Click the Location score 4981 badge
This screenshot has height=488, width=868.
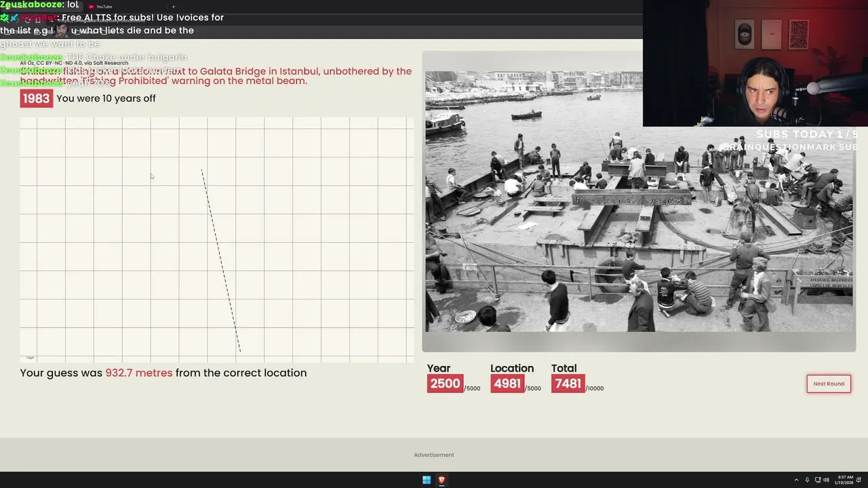(x=507, y=384)
